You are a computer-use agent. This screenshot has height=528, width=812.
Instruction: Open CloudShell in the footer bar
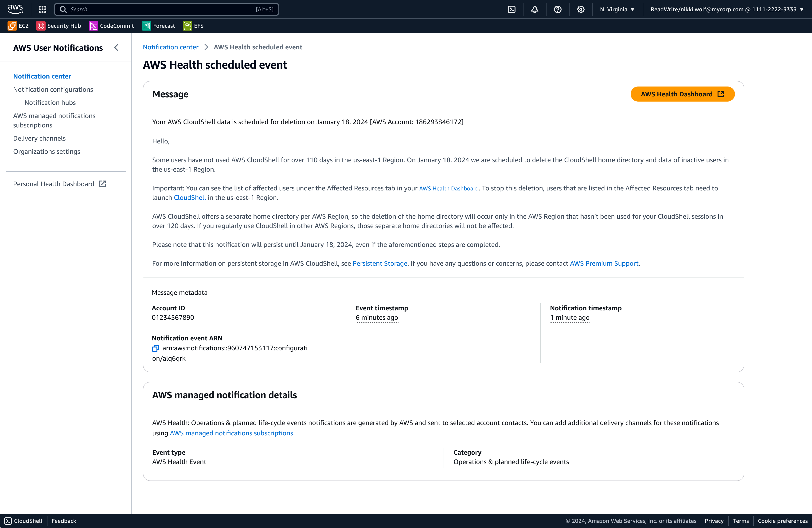pos(23,521)
